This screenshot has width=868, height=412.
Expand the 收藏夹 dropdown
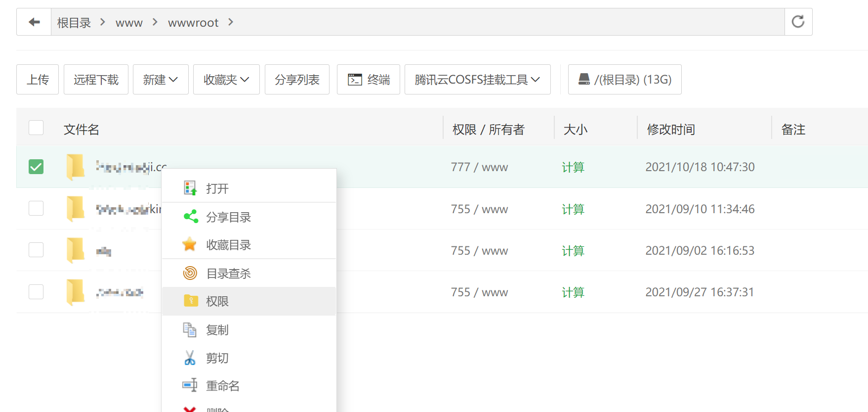coord(226,79)
